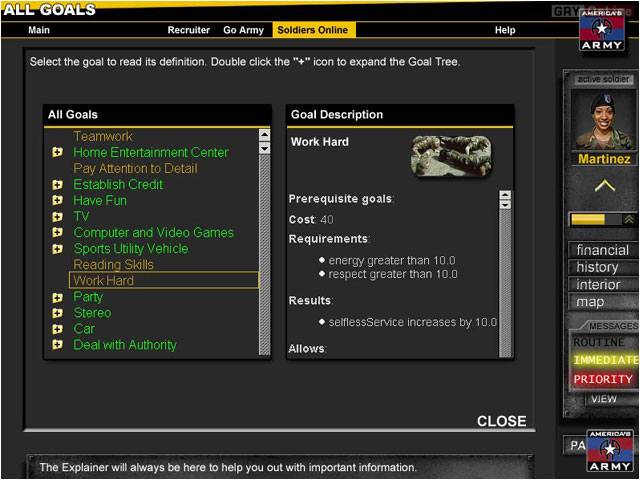Click the yellow up-chevron under Martinez

604,187
